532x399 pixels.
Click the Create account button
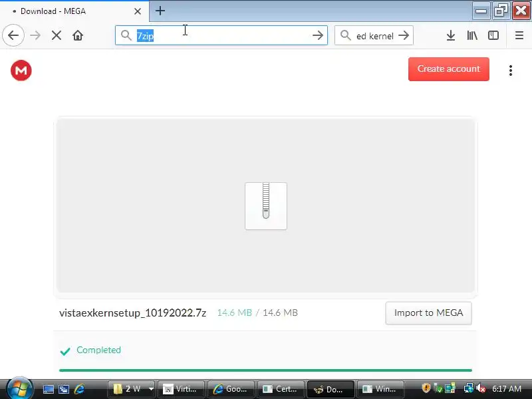pos(448,69)
